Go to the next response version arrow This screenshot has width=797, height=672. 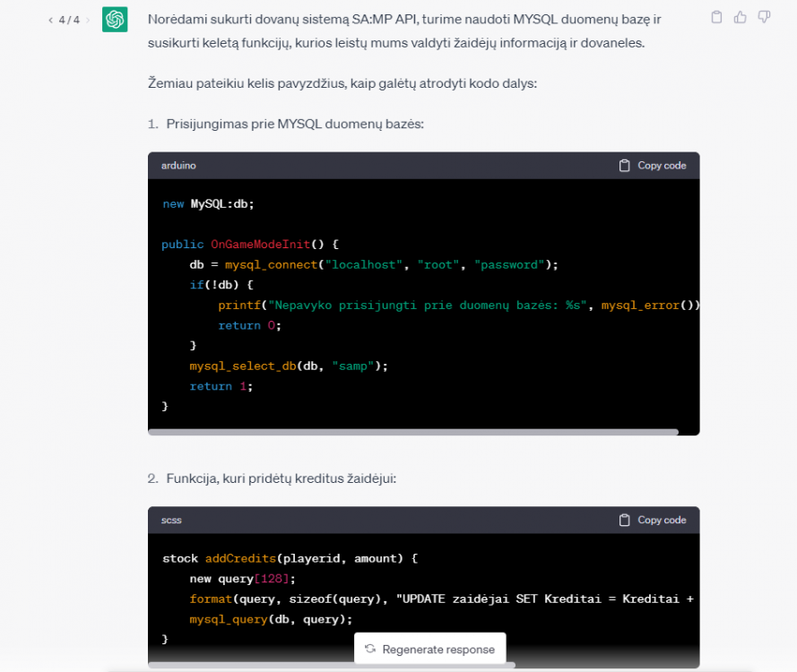pyautogui.click(x=88, y=20)
